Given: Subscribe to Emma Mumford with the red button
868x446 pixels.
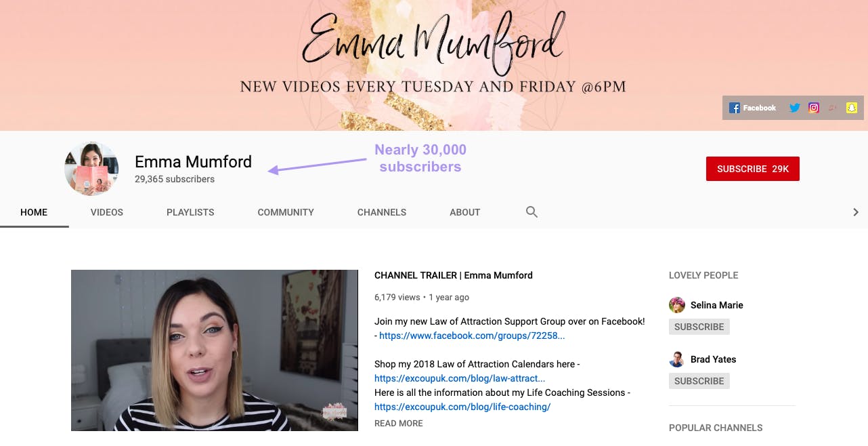Looking at the screenshot, I should point(753,169).
